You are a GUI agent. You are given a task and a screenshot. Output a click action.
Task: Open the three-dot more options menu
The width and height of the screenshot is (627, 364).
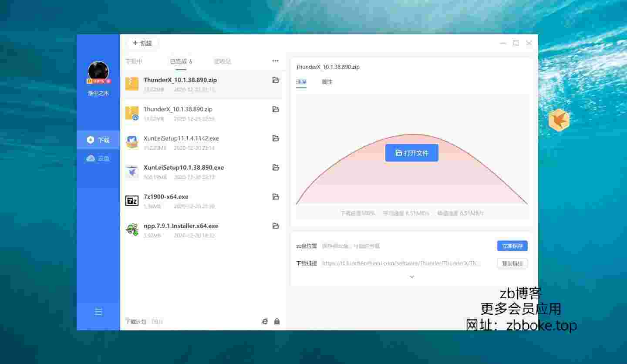[275, 61]
